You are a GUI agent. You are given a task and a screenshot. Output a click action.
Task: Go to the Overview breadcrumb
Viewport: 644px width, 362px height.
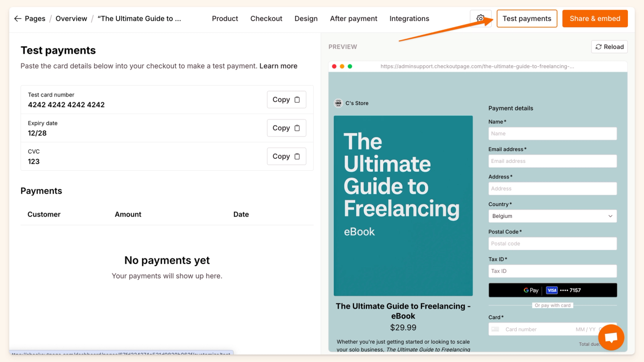pyautogui.click(x=71, y=18)
